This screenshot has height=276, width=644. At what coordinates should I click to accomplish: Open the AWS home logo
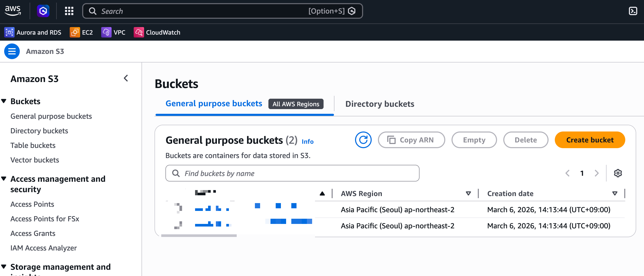13,11
